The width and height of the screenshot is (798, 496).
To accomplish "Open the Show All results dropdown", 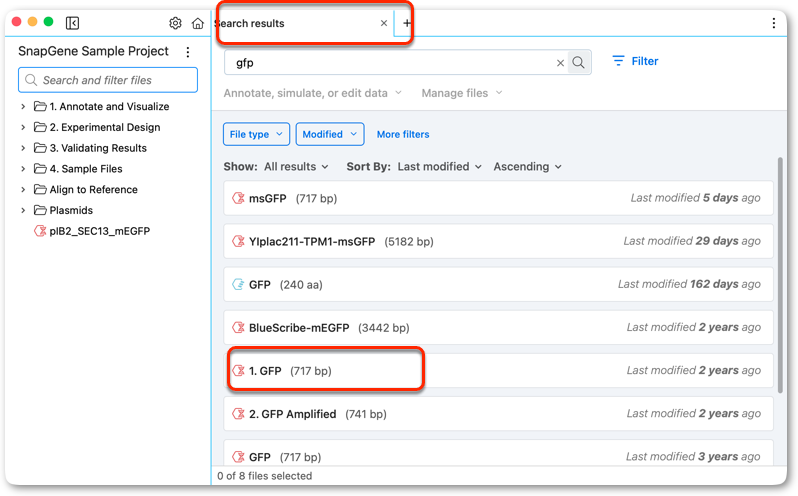I will click(x=296, y=167).
